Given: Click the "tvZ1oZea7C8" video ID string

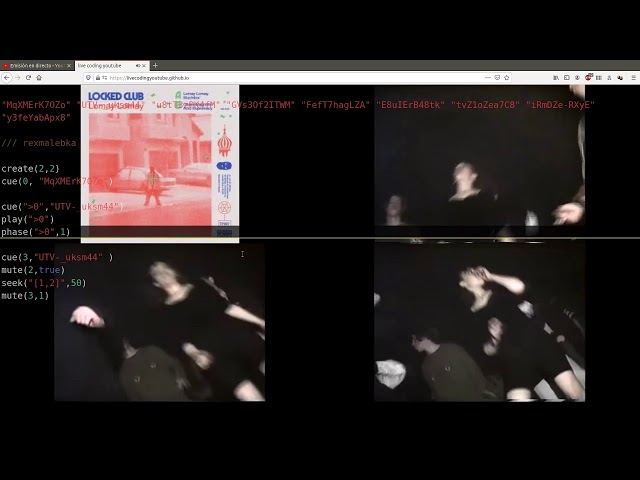Looking at the screenshot, I should point(485,105).
